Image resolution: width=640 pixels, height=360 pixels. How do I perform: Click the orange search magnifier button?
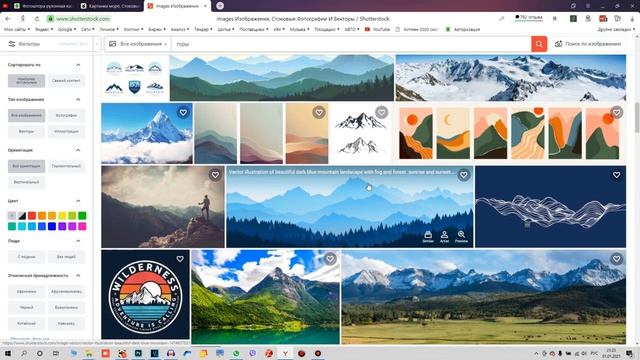click(x=539, y=44)
